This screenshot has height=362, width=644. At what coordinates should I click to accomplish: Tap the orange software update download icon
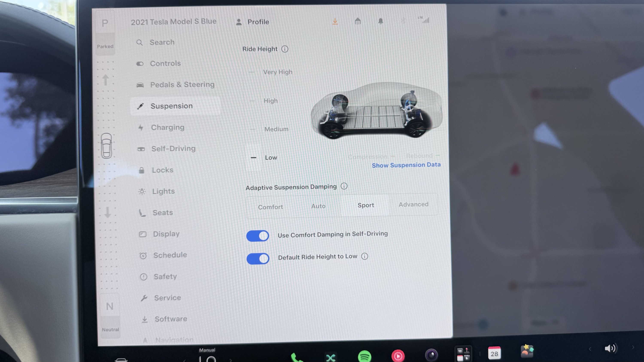[335, 21]
